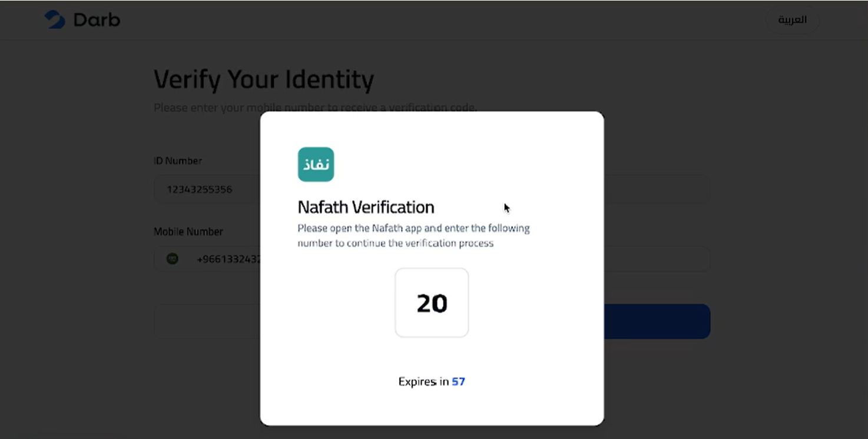
Task: Click the dimmed dark blue button behind the dialog
Action: click(x=657, y=321)
